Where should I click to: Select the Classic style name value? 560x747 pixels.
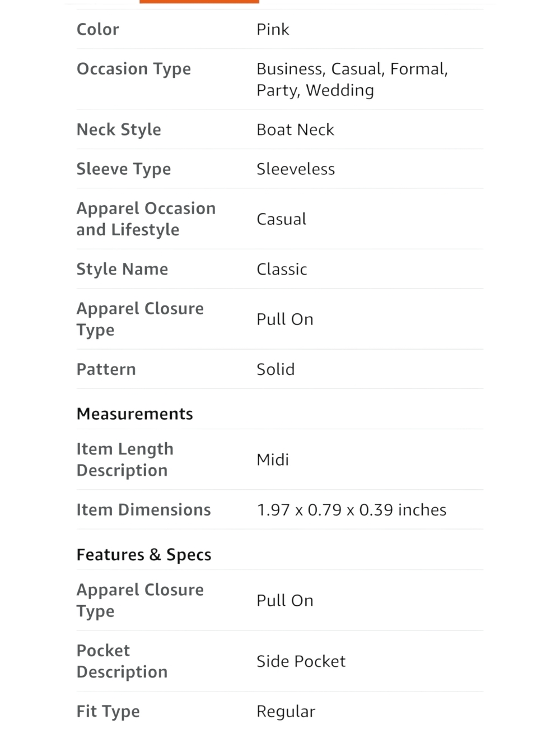pos(282,269)
